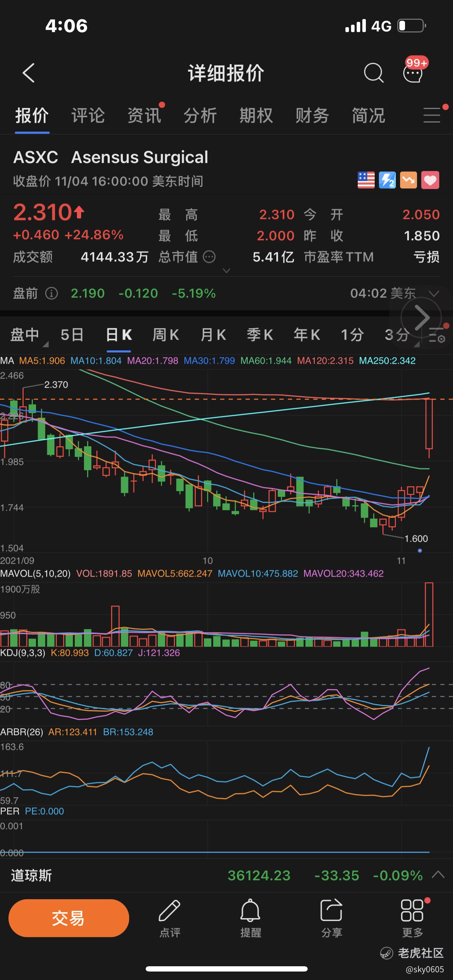Tap the blue lightning margin icon
The height and width of the screenshot is (980, 453).
387,180
